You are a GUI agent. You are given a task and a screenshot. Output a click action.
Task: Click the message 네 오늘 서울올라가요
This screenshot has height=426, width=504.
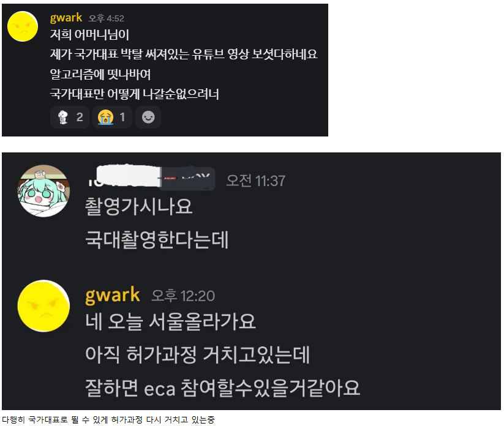170,321
